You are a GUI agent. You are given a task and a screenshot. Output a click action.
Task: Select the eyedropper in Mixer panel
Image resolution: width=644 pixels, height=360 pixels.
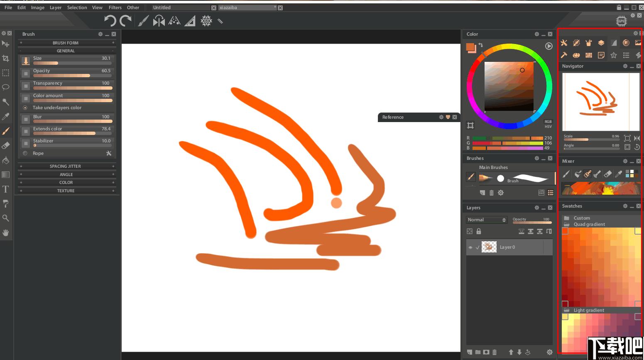(619, 174)
